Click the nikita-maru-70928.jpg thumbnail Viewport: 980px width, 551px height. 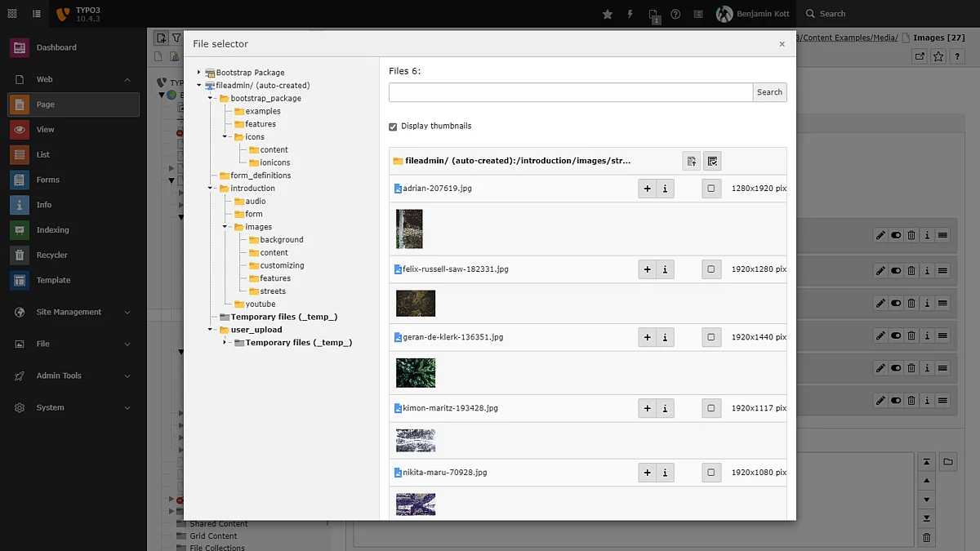[x=416, y=504]
